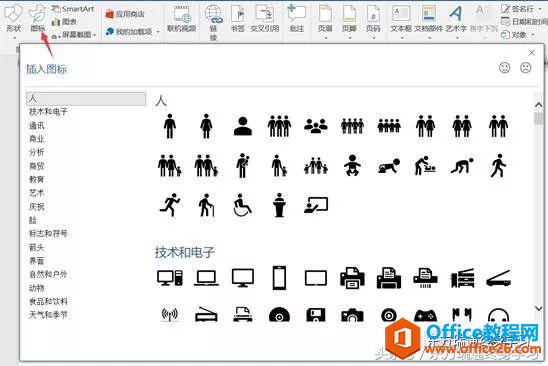The image size is (548, 366).
Task: Select the walking person icon
Action: pos(498,165)
